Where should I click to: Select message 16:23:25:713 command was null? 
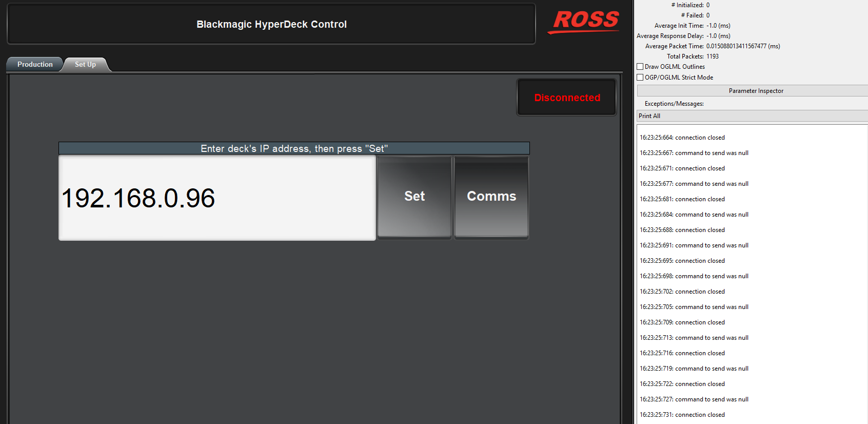coord(694,338)
